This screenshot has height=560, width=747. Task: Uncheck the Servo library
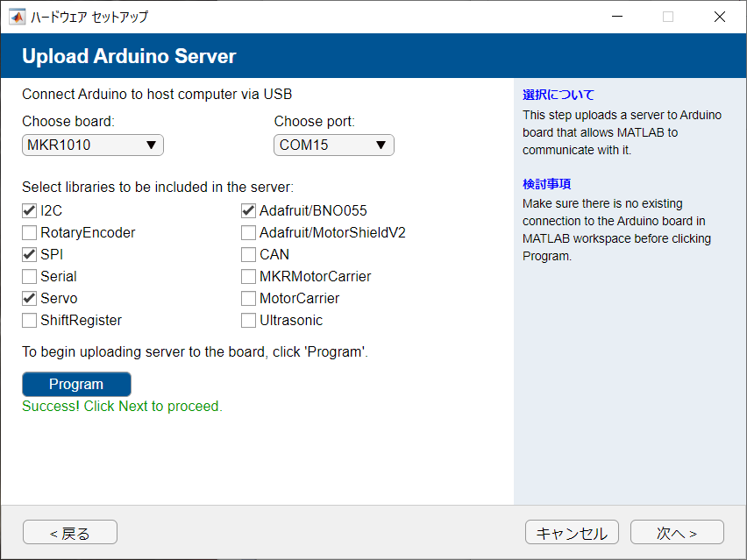[x=29, y=298]
